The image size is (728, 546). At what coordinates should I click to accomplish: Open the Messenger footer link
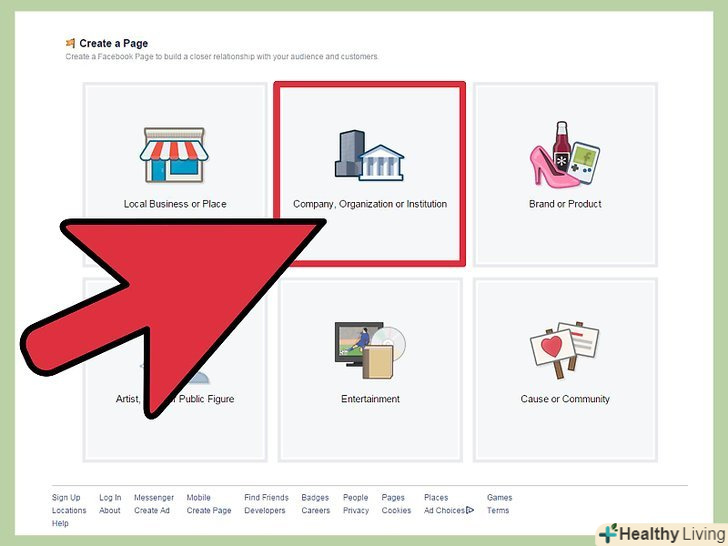(154, 498)
